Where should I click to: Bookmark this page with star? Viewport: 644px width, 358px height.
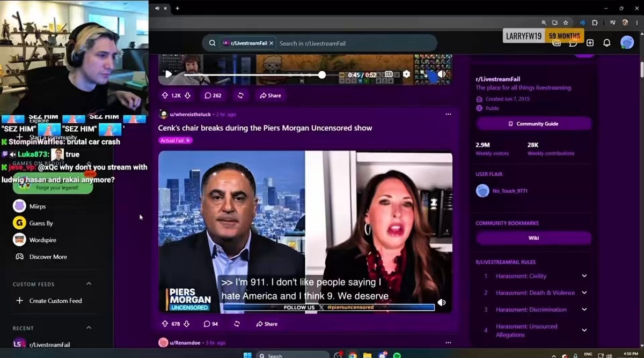(x=566, y=23)
